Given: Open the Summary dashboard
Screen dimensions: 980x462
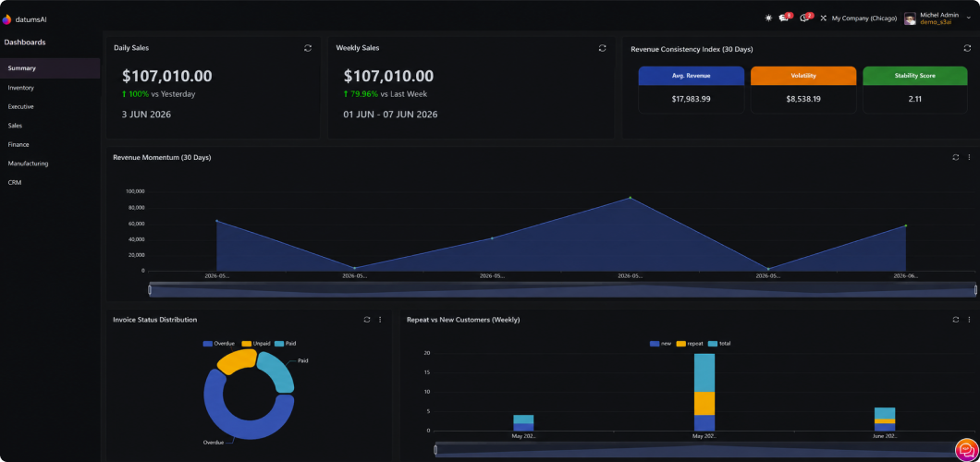Looking at the screenshot, I should pos(50,68).
